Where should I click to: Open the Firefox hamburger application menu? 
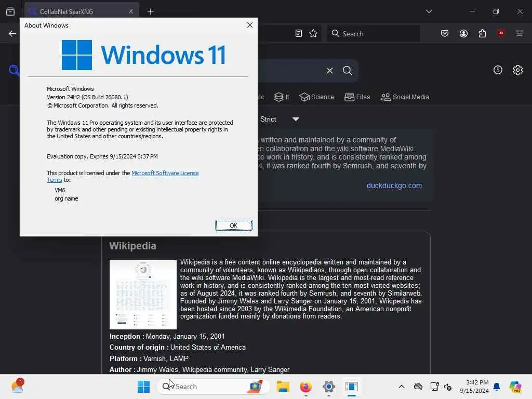[520, 33]
